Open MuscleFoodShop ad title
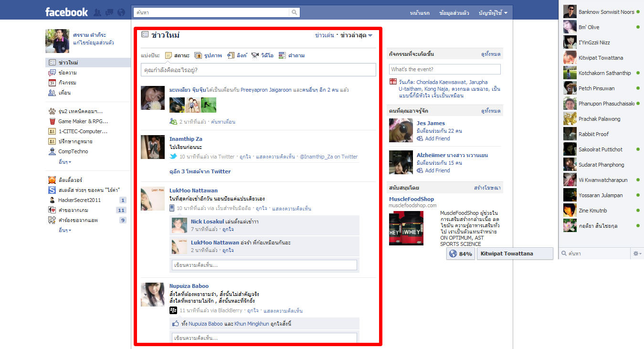The width and height of the screenshot is (644, 349). coord(412,199)
